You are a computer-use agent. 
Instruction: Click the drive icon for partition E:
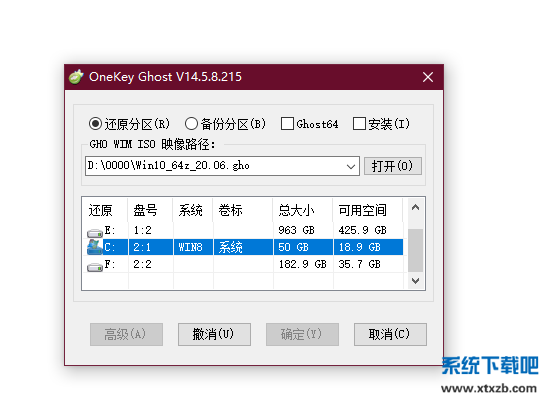click(x=95, y=232)
